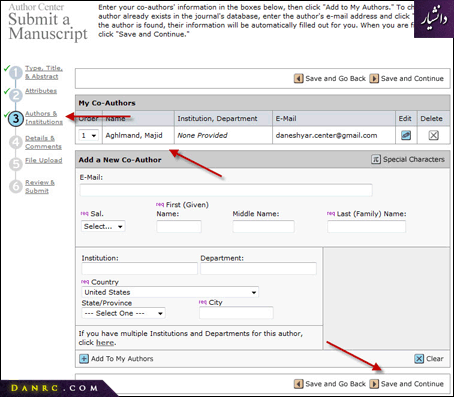Click step 2 circle icon
The image size is (454, 397).
[x=16, y=95]
